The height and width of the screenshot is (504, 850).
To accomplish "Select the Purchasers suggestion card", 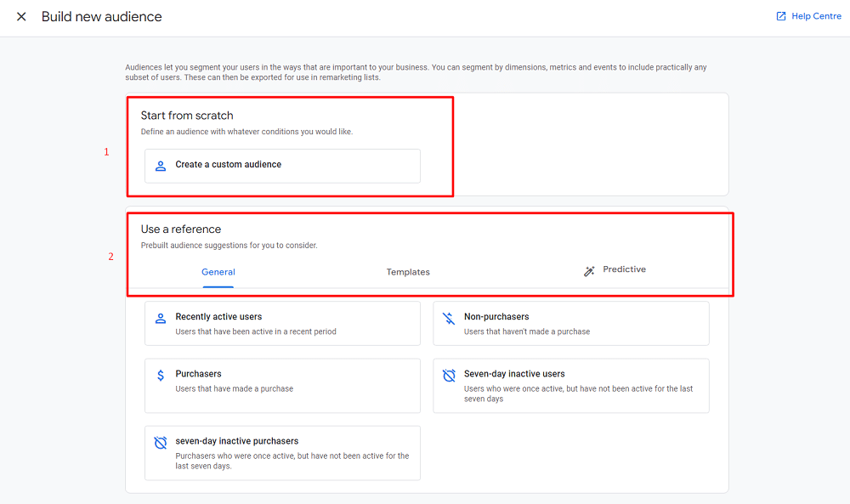I will [281, 385].
